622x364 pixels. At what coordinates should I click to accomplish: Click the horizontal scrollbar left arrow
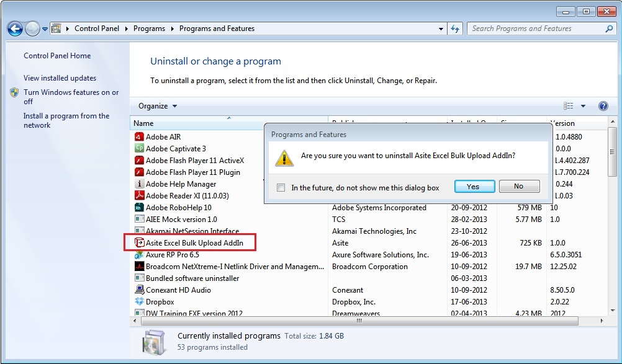point(135,321)
